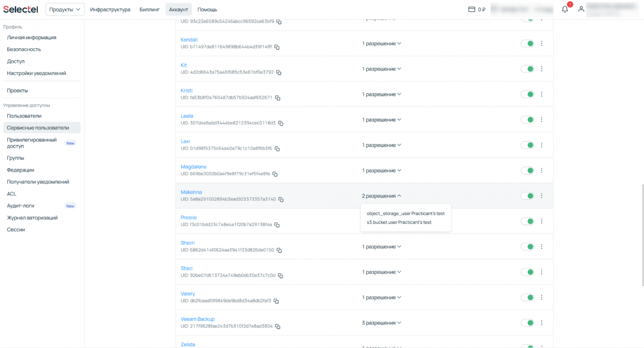
Task: Show the kebab menu for Kristi
Action: coord(542,94)
